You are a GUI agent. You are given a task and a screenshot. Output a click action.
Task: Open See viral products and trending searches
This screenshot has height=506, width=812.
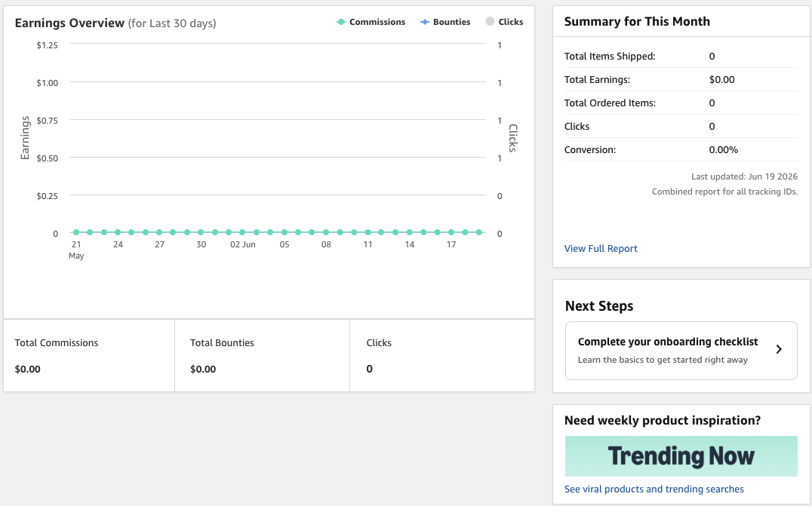click(654, 489)
